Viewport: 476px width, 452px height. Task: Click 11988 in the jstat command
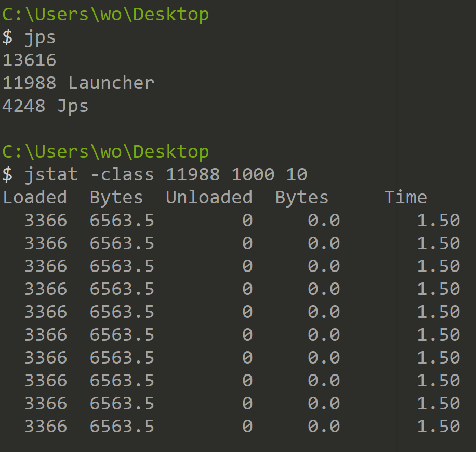193,175
